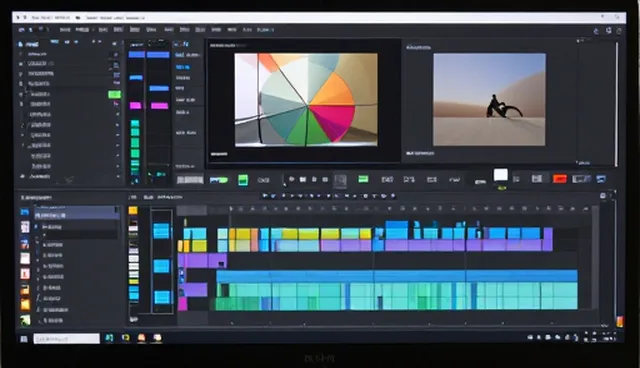This screenshot has width=640, height=368.
Task: Click the blue icon at toolbar's far right
Action: [x=601, y=179]
